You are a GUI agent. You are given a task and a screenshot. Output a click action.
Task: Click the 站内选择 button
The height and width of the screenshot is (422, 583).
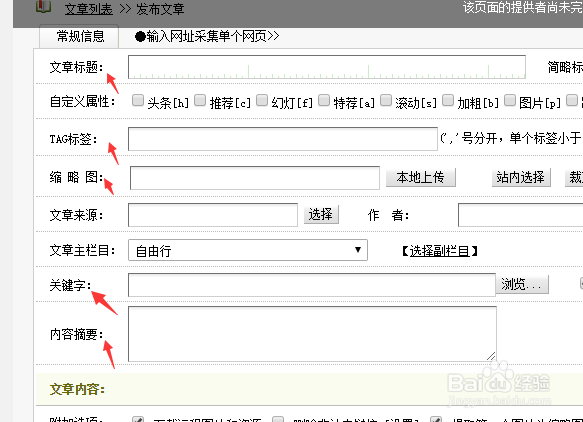(521, 178)
